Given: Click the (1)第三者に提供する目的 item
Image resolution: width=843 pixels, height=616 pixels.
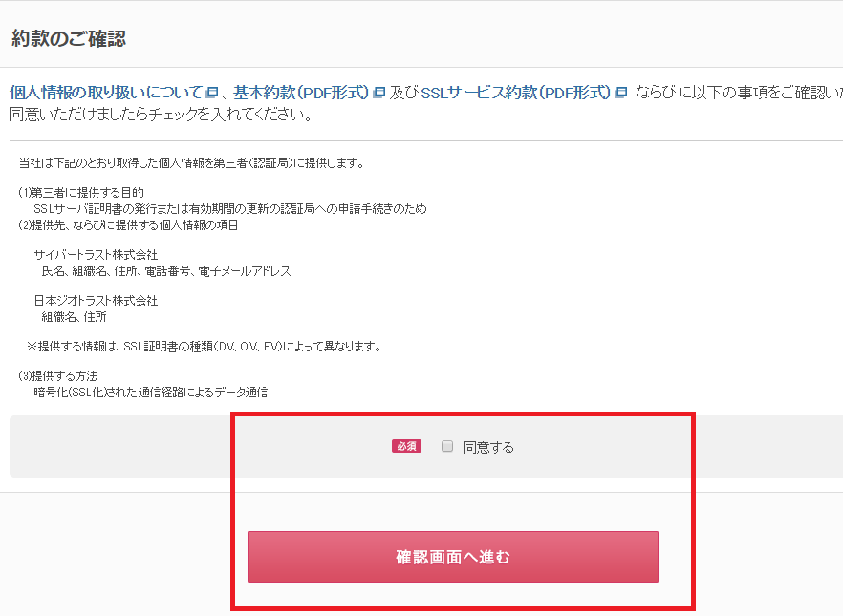Looking at the screenshot, I should click(x=80, y=193).
